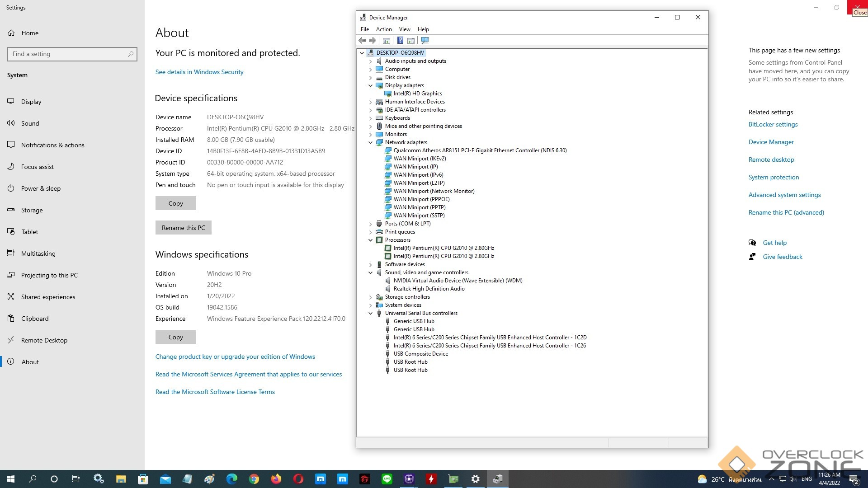Click the Show/Hide Console Tree toolbar icon
This screenshot has width=868, height=488.
tap(387, 41)
